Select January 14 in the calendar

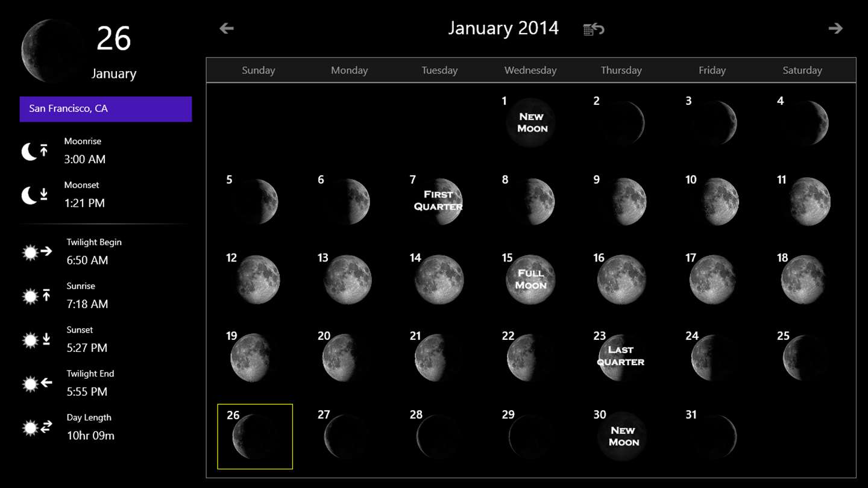438,279
